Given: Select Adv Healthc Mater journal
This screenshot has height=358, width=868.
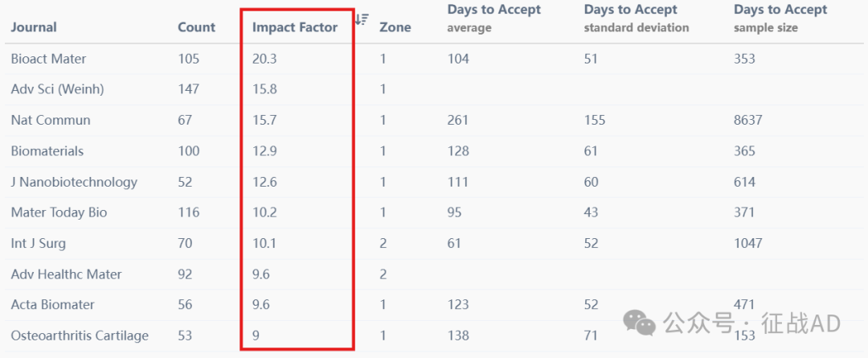Looking at the screenshot, I should tap(67, 274).
